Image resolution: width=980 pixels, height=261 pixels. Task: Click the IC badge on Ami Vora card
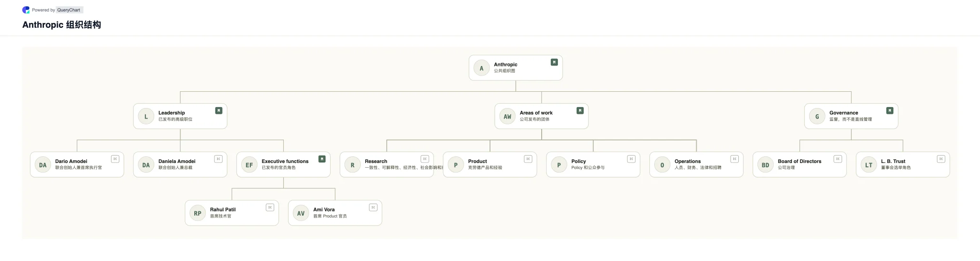[373, 207]
